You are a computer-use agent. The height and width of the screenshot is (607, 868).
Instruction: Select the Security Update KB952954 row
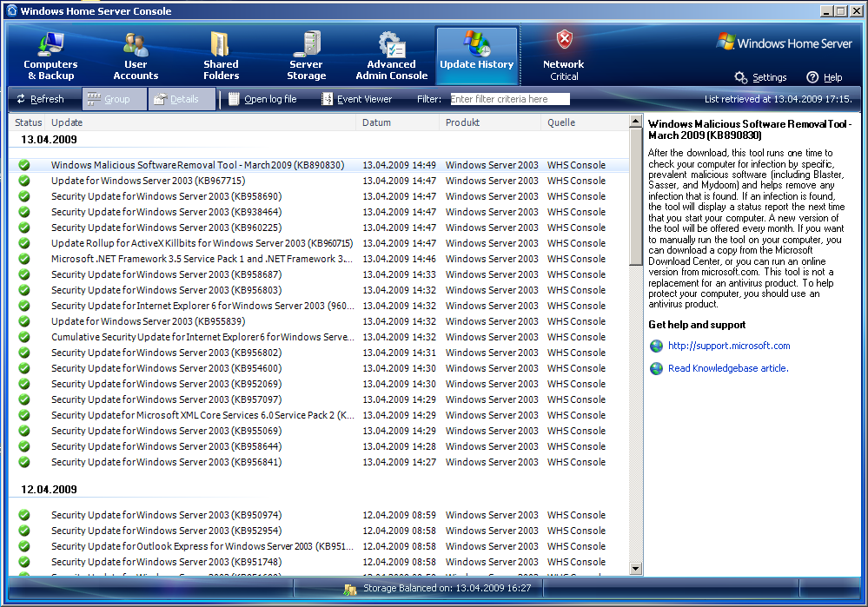(x=318, y=531)
